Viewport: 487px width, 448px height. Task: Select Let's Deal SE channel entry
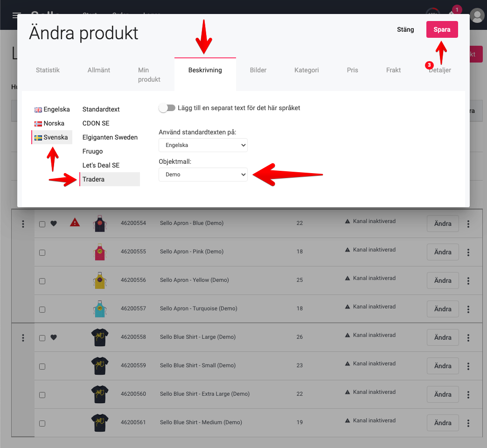point(110,165)
